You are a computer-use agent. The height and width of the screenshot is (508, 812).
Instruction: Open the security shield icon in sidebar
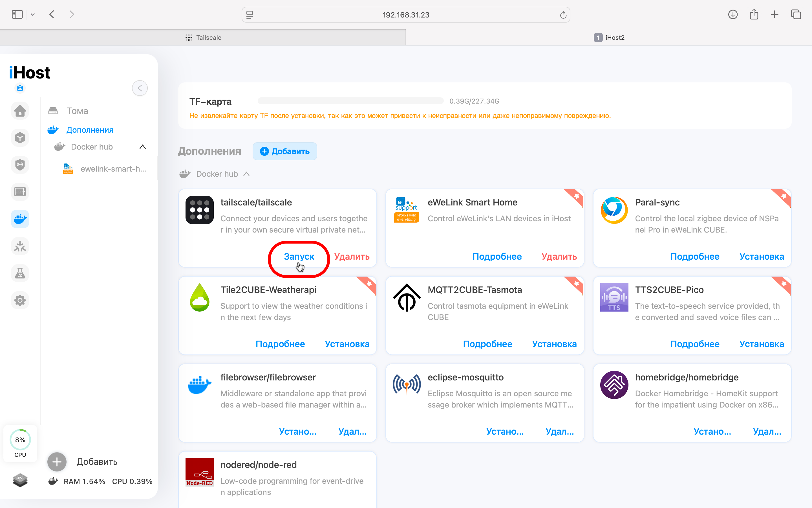[x=20, y=165]
